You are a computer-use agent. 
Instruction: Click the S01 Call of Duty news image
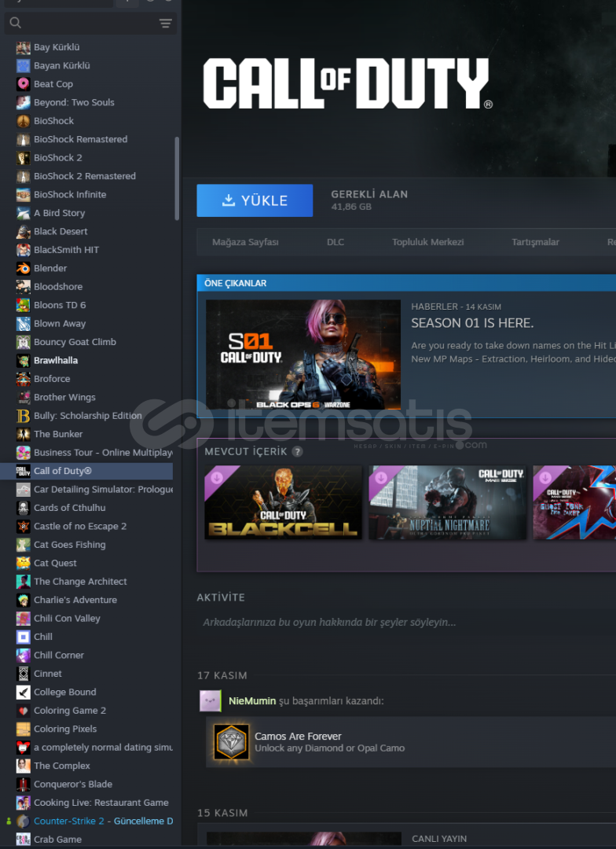point(303,354)
